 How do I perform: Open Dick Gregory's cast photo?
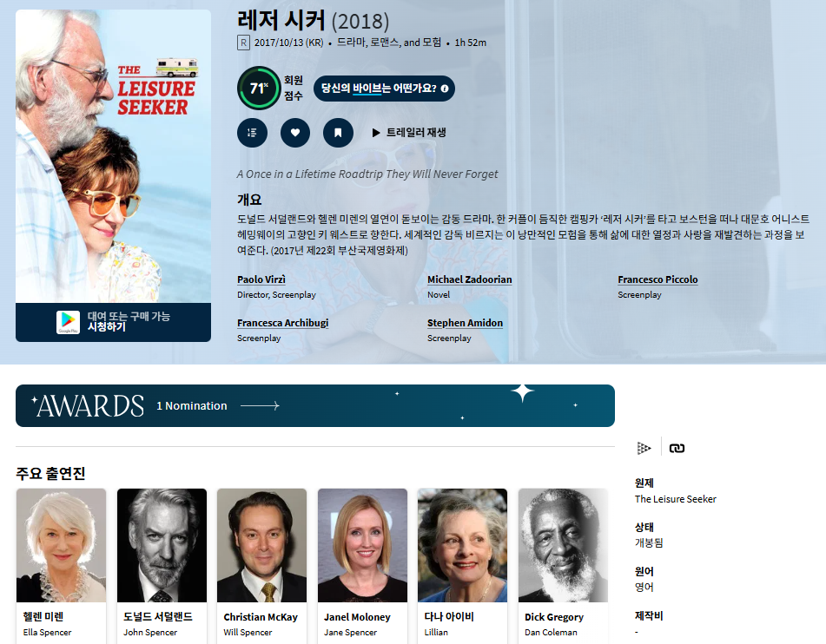click(563, 545)
